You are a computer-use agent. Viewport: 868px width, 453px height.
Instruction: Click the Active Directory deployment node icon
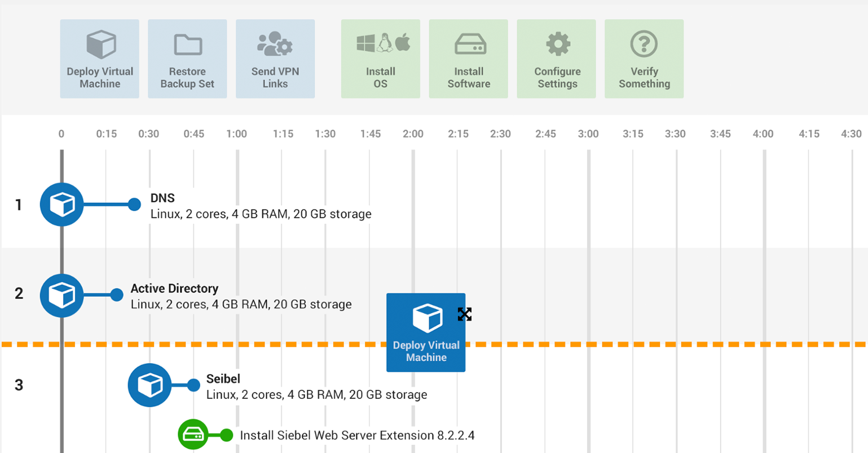coord(61,295)
